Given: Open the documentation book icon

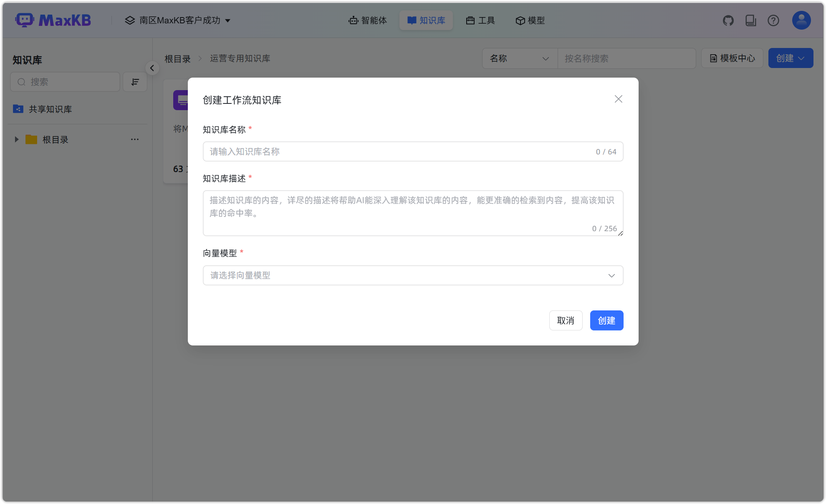Looking at the screenshot, I should [x=750, y=20].
